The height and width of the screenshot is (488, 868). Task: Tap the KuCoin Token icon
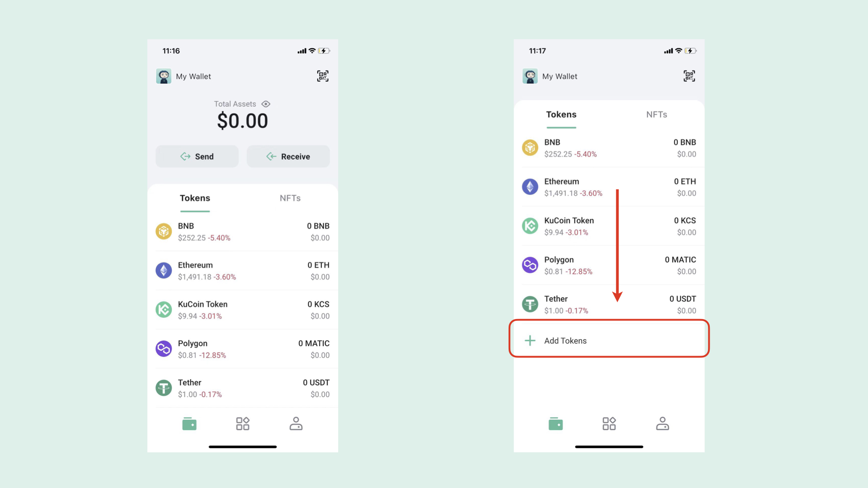pos(164,309)
